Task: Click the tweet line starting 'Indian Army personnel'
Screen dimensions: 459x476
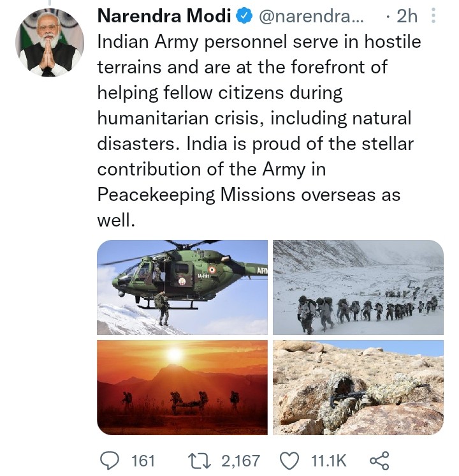Action: click(259, 43)
